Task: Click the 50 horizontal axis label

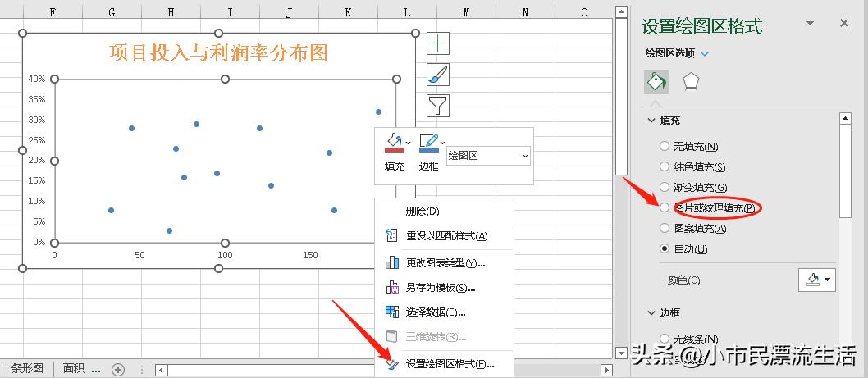Action: pyautogui.click(x=139, y=255)
